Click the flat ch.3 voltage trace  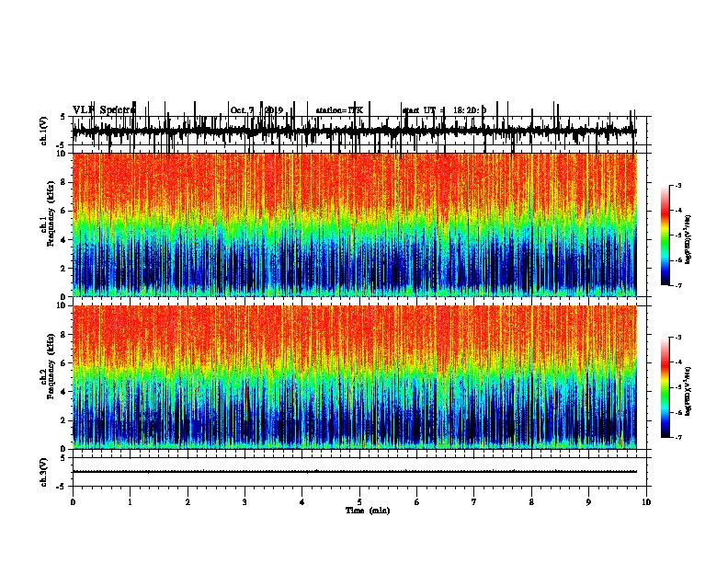(354, 472)
